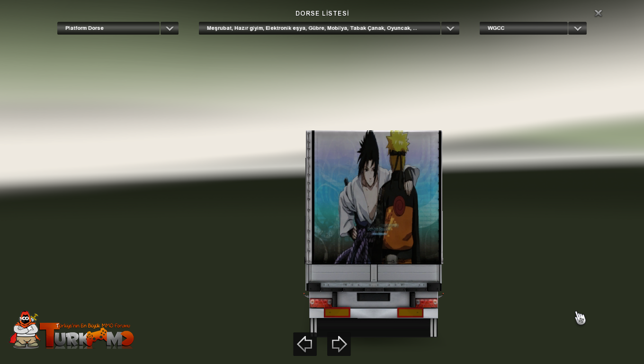
Task: Open the WGCC company dropdown
Action: [524, 28]
